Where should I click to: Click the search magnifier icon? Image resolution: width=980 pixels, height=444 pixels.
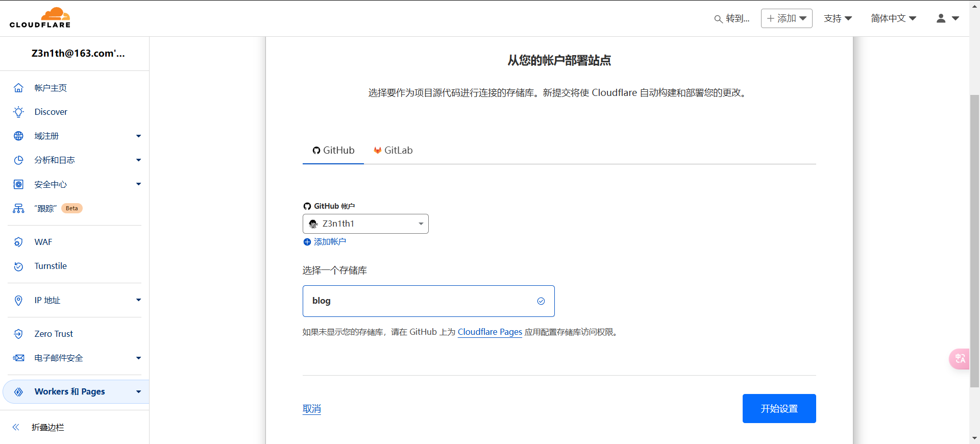718,19
